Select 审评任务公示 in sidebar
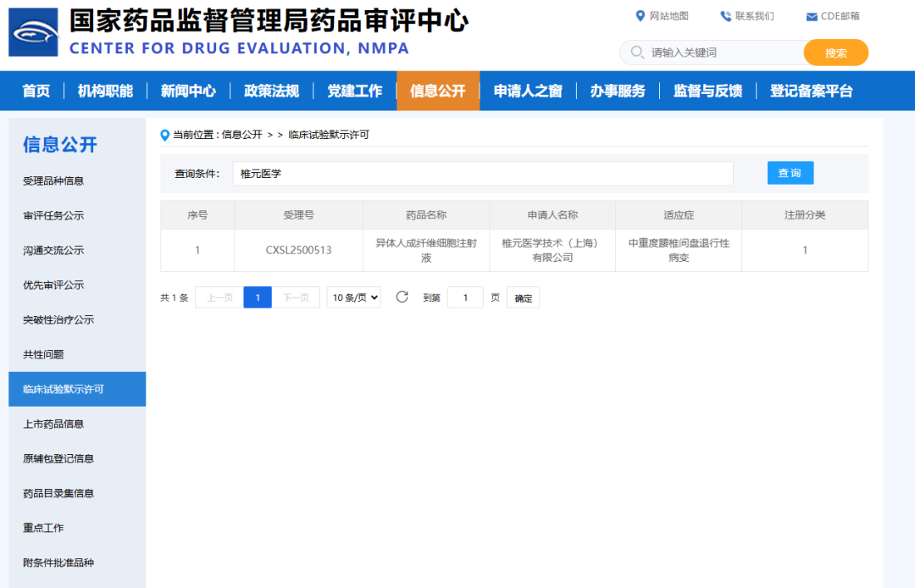Viewport: 915px width, 588px height. (x=77, y=216)
